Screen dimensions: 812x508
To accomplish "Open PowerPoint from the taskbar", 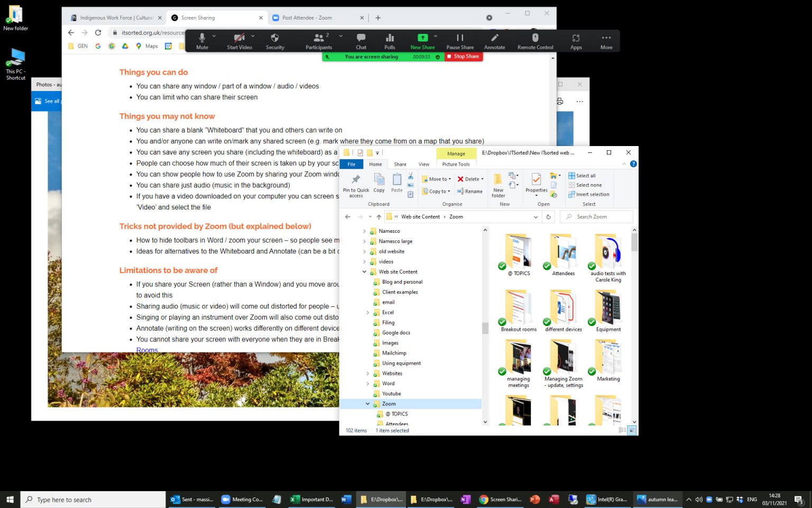I will pyautogui.click(x=535, y=500).
